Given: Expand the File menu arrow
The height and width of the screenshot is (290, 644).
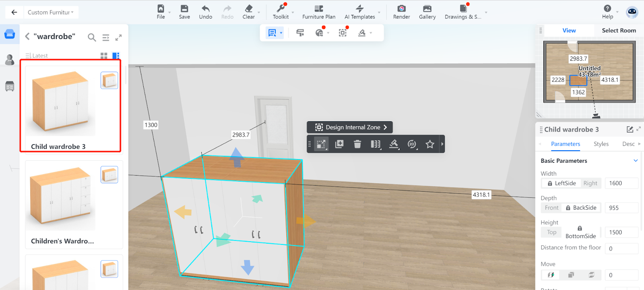Looking at the screenshot, I should (169, 13).
